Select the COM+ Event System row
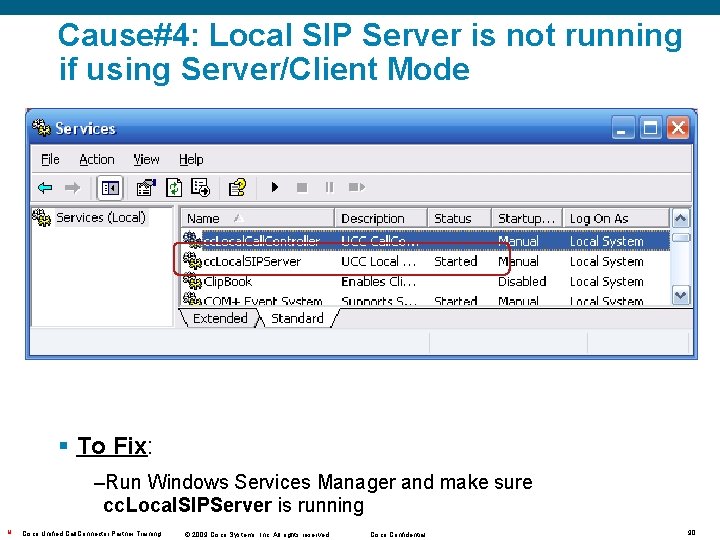720x540 pixels. pyautogui.click(x=426, y=300)
